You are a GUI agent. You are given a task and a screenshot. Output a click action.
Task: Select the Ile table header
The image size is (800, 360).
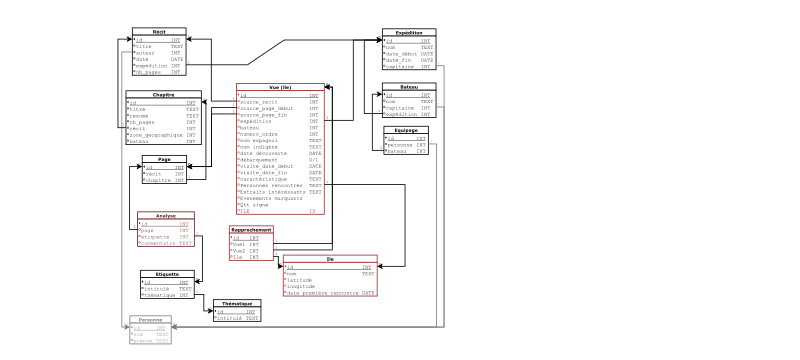coord(330,259)
